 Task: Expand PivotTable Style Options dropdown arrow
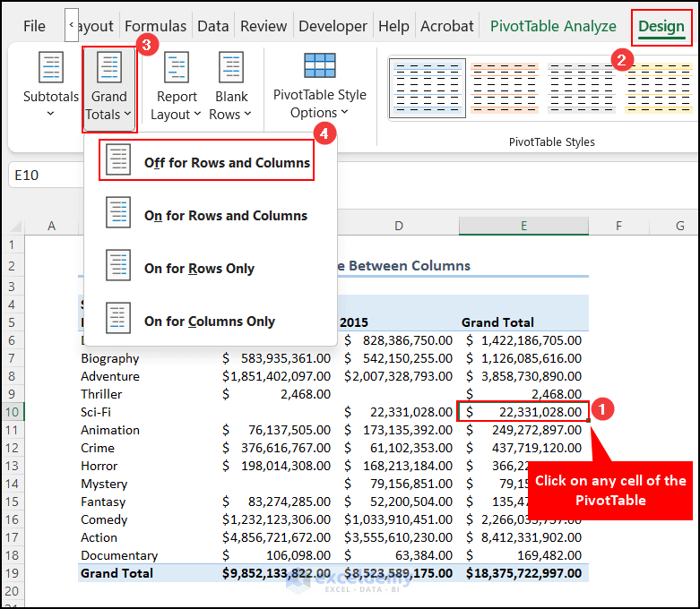344,112
